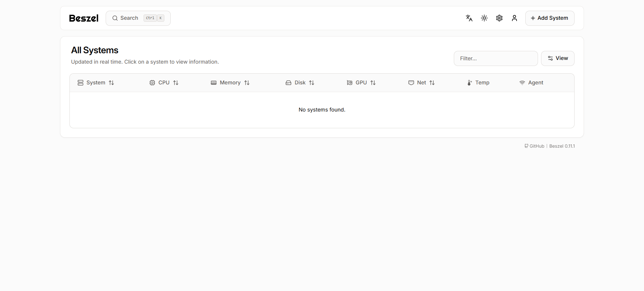Sort by Disk column header

click(x=300, y=83)
